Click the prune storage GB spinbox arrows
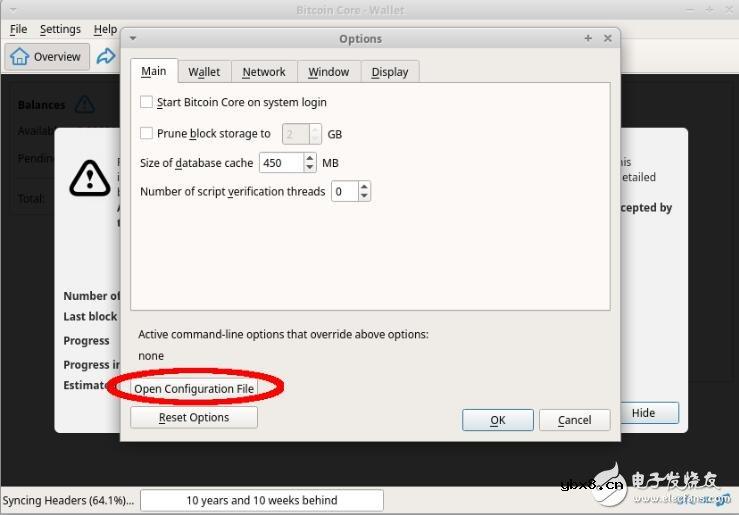This screenshot has height=515, width=739. [x=316, y=133]
